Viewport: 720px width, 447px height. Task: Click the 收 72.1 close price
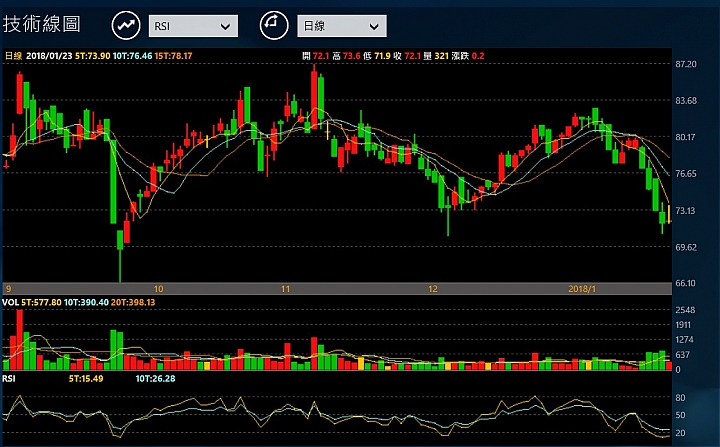[407, 56]
